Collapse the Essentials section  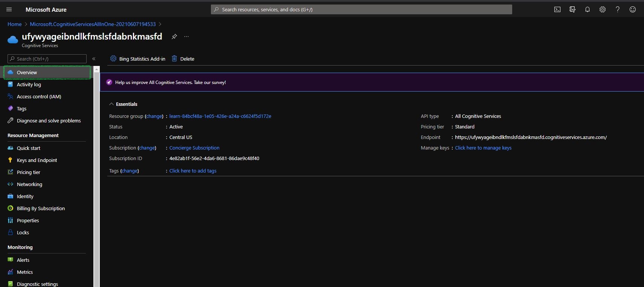[111, 104]
